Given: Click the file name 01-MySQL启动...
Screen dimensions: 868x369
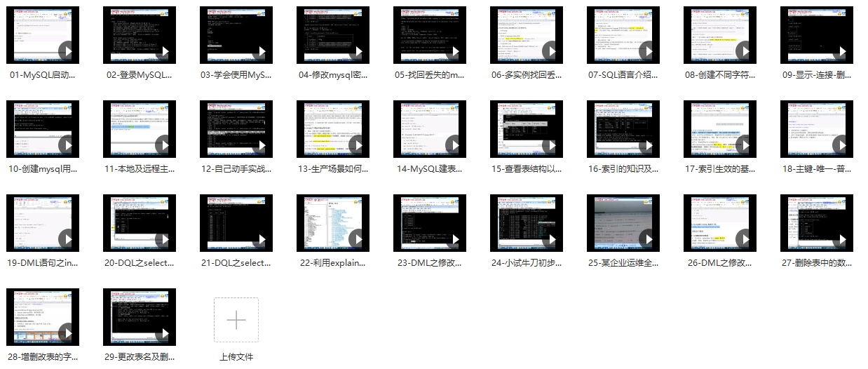Looking at the screenshot, I should (43, 74).
